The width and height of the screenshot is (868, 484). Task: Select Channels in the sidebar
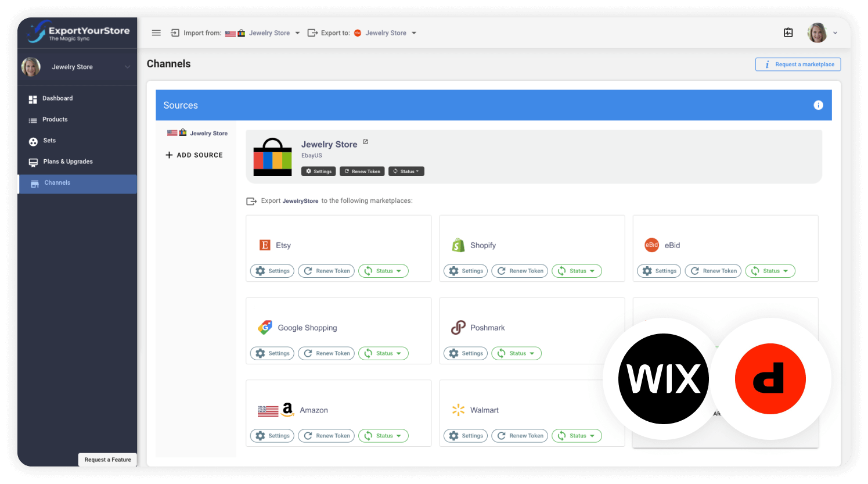[77, 183]
